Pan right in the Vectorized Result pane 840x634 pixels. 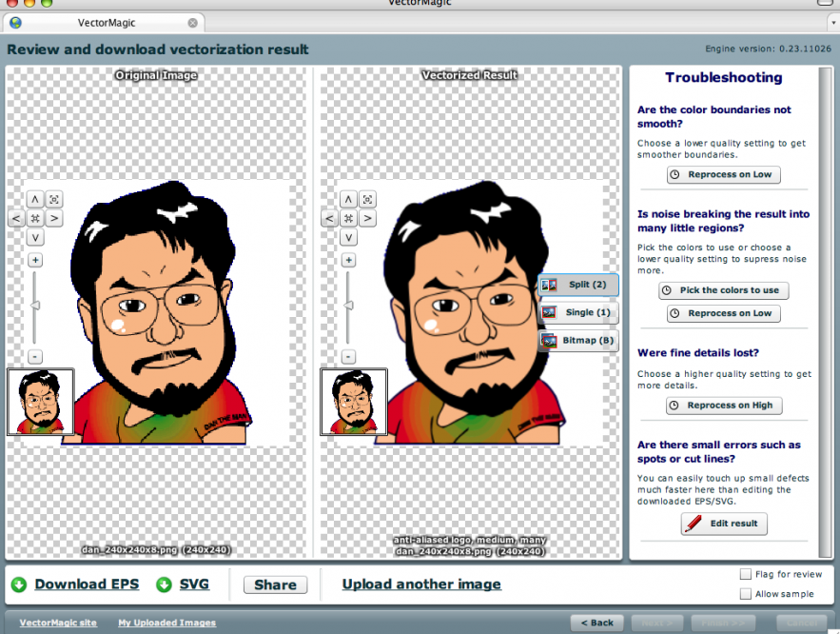pos(367,218)
